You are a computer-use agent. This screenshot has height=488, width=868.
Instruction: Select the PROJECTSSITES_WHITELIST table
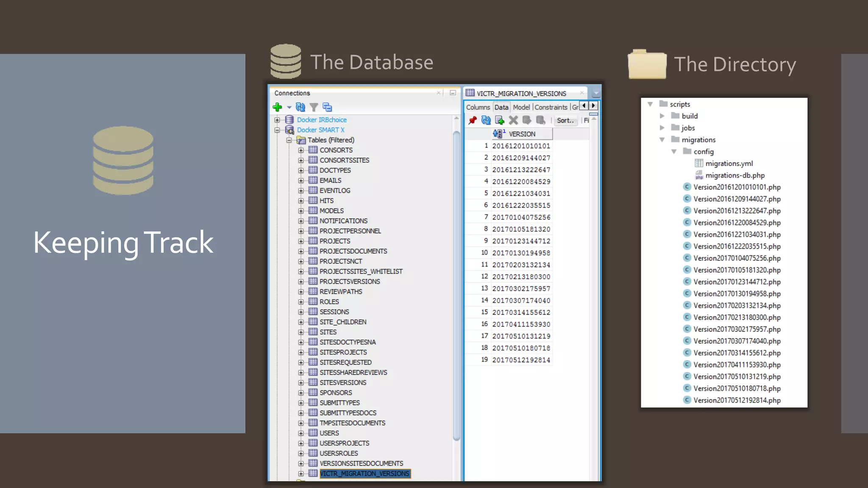[x=361, y=272]
